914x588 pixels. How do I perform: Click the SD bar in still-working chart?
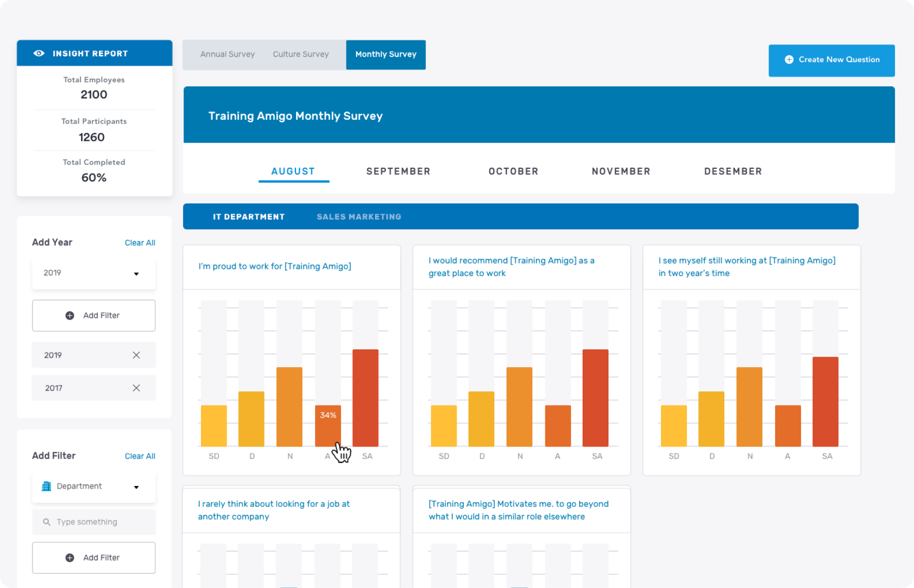[x=674, y=426]
